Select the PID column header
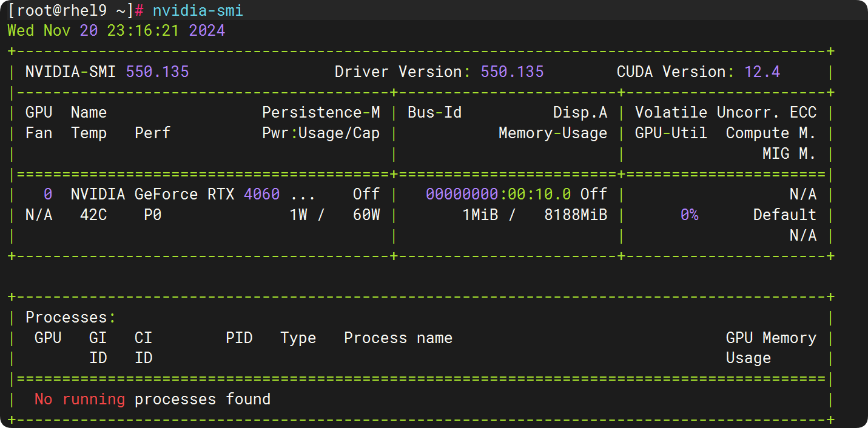This screenshot has height=428, width=868. pyautogui.click(x=239, y=338)
